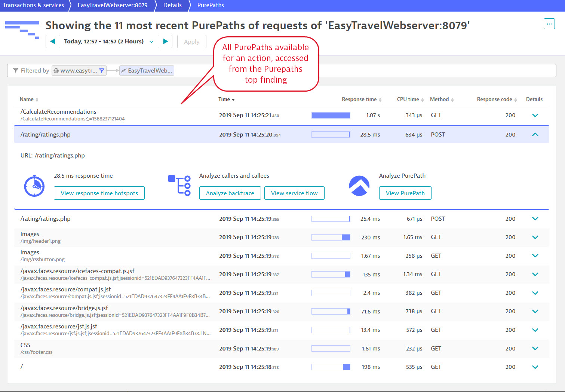Select the /CalculateRecommendations request name

click(58, 111)
